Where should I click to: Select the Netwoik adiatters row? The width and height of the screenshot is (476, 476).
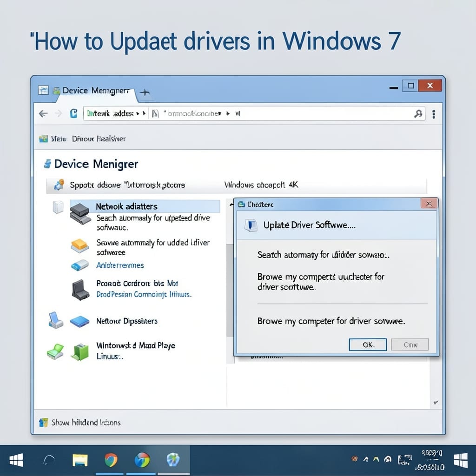click(x=145, y=206)
